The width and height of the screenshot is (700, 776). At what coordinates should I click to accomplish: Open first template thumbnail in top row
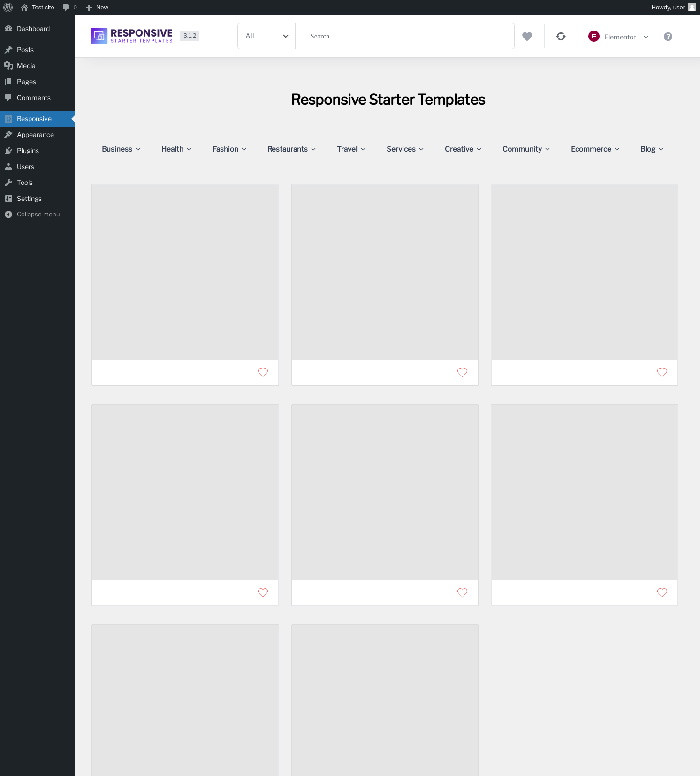(185, 272)
